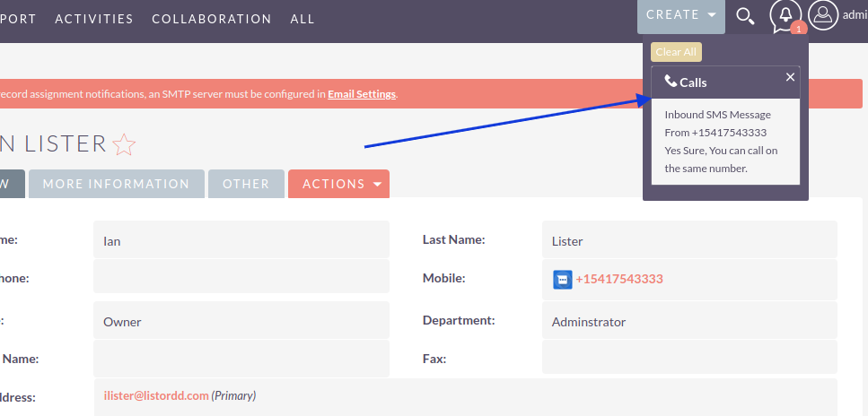The width and height of the screenshot is (868, 416).
Task: Open Calls notification title
Action: 693,82
